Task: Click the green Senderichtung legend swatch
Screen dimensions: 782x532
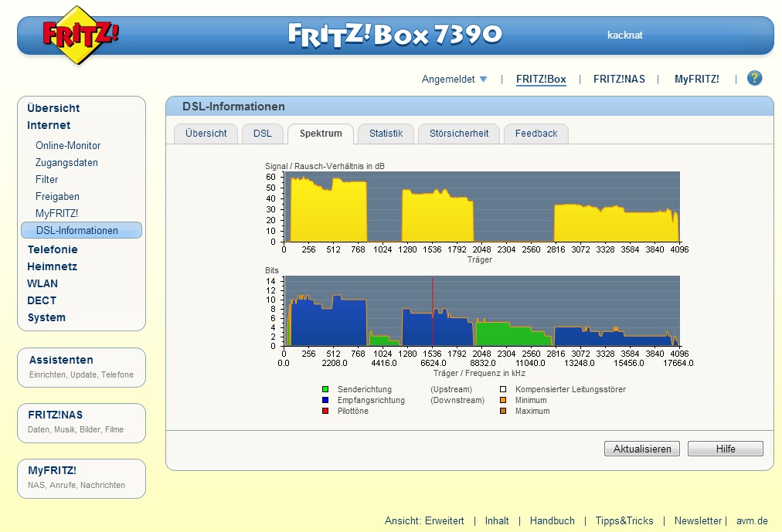Action: pos(325,389)
